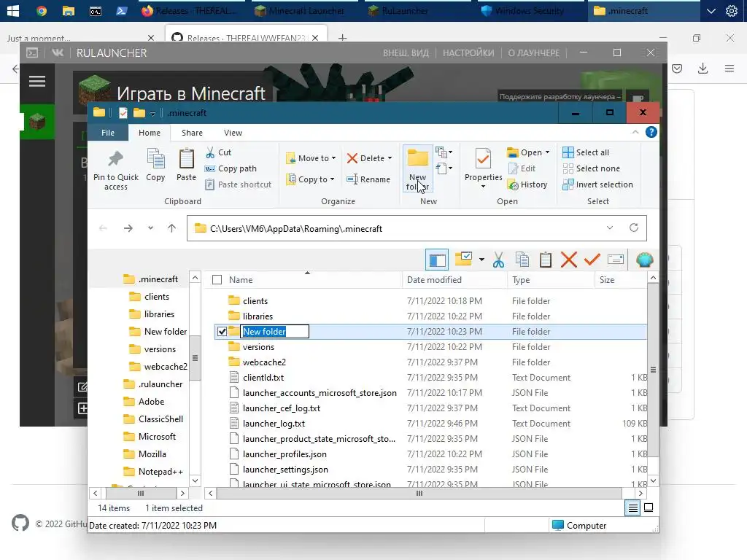The width and height of the screenshot is (747, 560).
Task: Toggle select-all checkbox in Name header
Action: click(217, 280)
